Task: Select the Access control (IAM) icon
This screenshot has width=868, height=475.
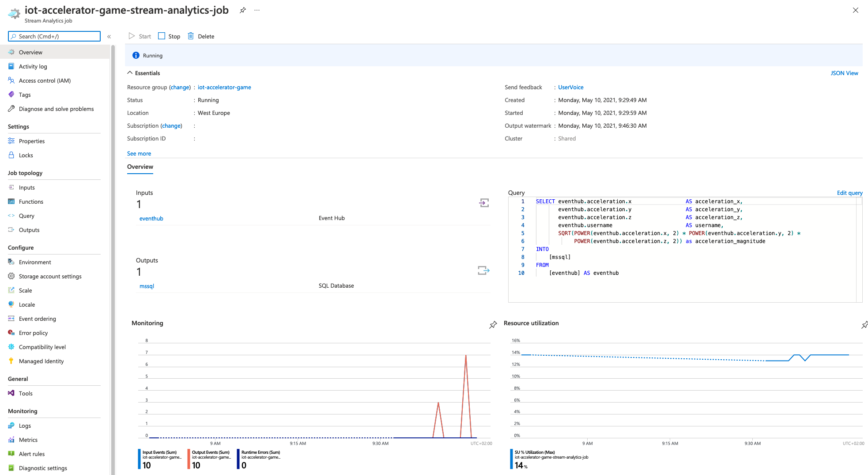Action: click(x=11, y=80)
